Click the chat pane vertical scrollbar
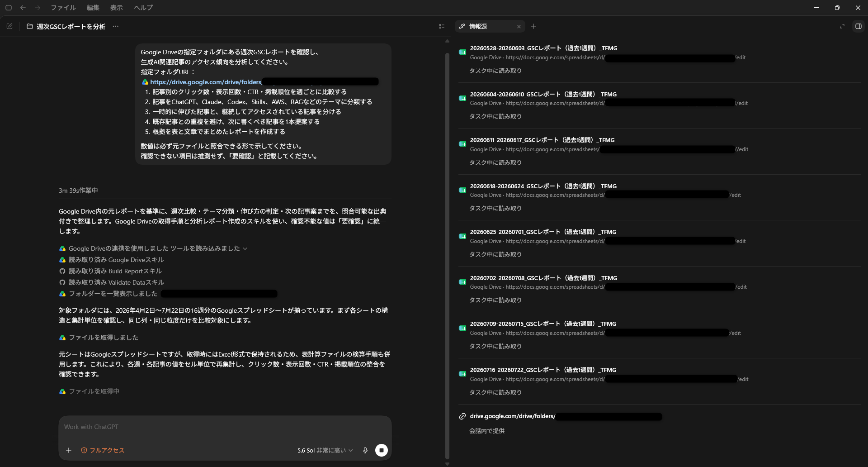868x467 pixels. pyautogui.click(x=447, y=256)
